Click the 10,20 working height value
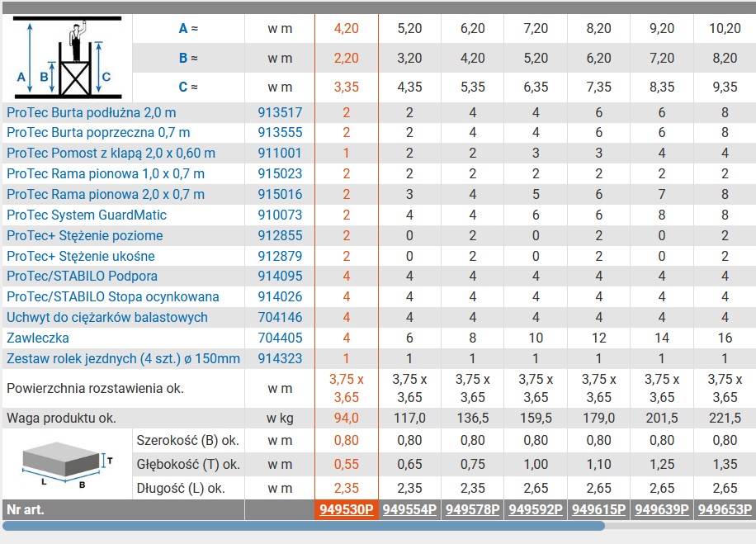The width and height of the screenshot is (756, 544). tap(725, 28)
